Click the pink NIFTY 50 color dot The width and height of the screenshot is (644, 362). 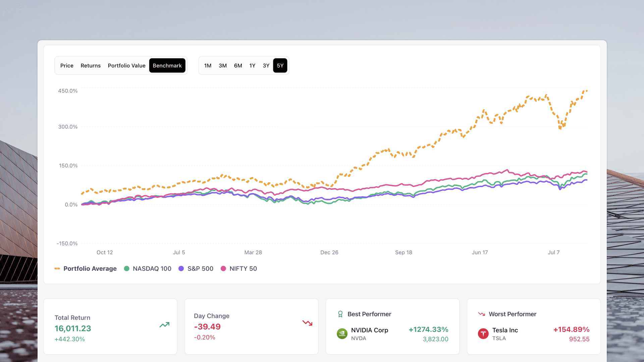coord(223,268)
